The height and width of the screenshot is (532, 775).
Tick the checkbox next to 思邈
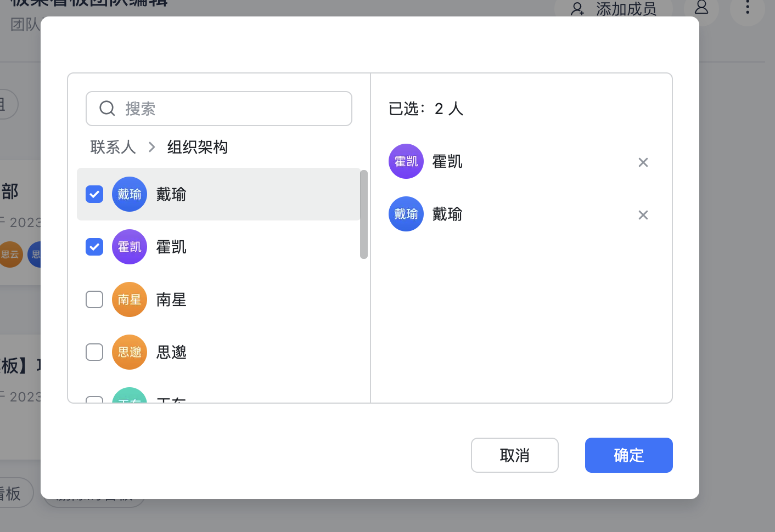[x=94, y=352]
